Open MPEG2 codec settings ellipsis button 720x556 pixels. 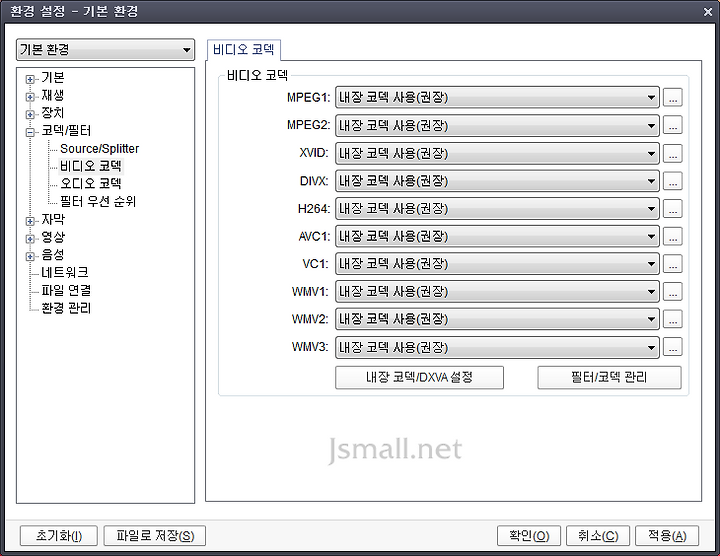pyautogui.click(x=673, y=125)
